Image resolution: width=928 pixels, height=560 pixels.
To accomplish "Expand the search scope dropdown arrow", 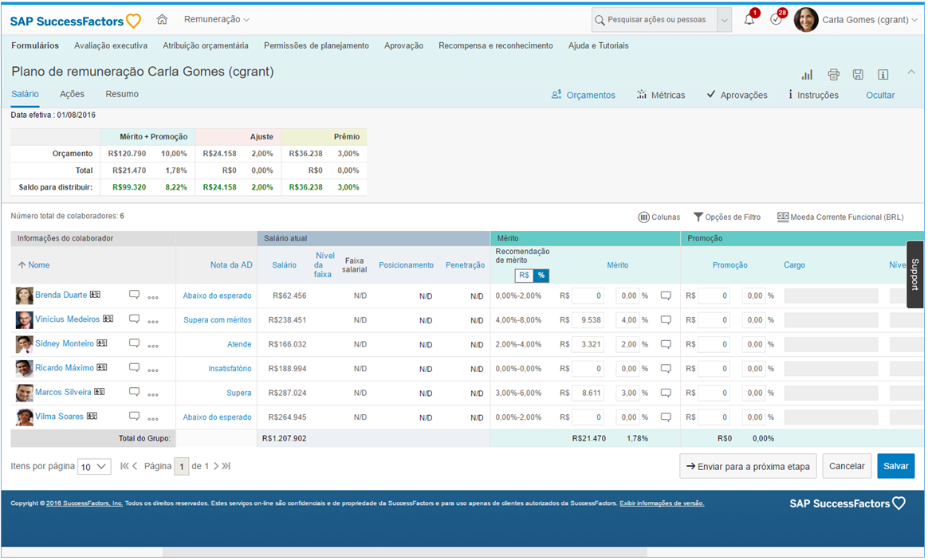I will (724, 20).
